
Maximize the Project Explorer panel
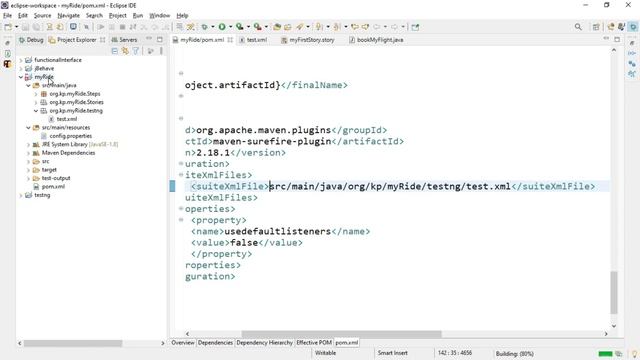tap(160, 40)
